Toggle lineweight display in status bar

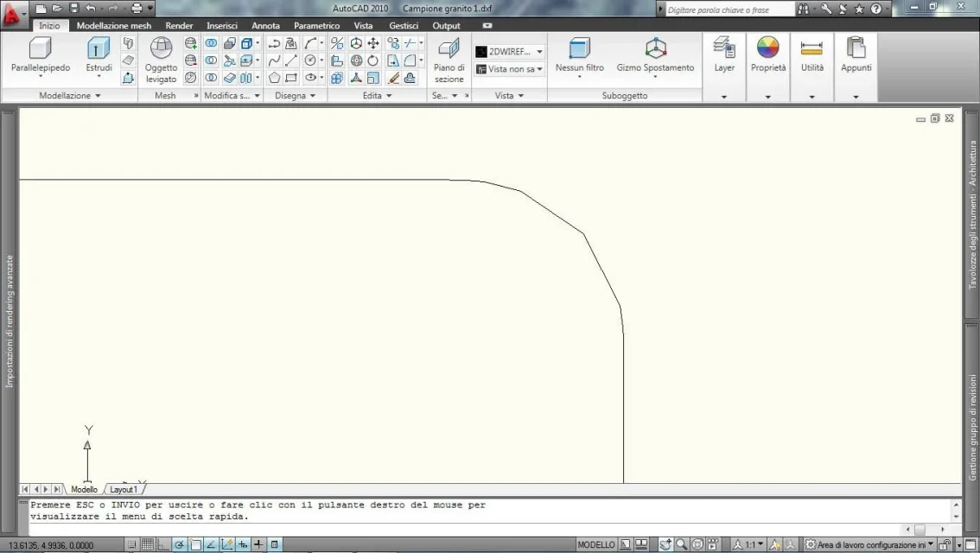(258, 545)
